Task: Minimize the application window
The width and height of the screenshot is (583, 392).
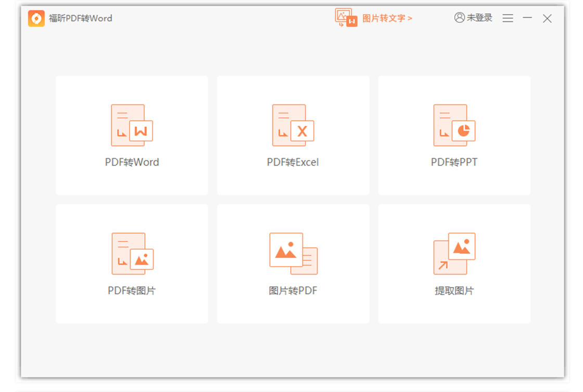Action: tap(527, 18)
